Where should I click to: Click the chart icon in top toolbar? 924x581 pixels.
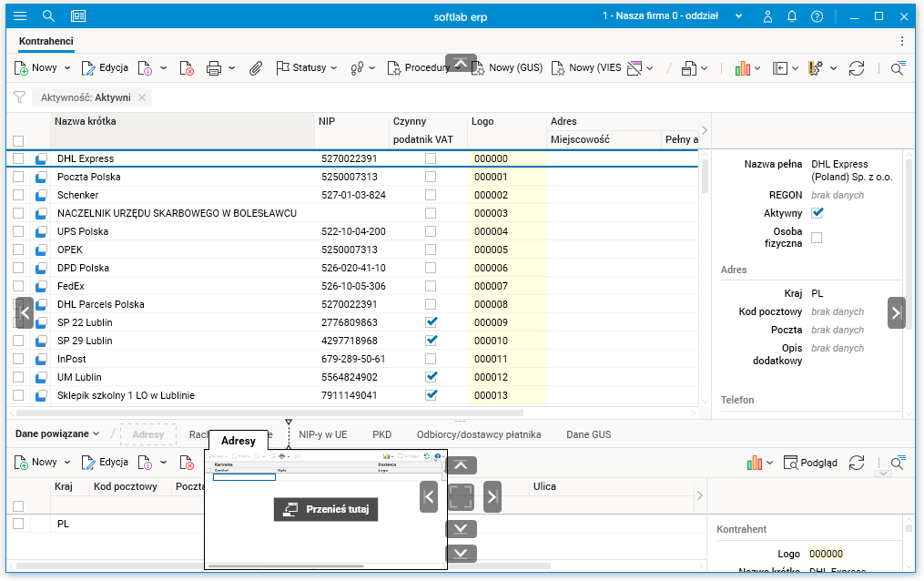tap(742, 67)
